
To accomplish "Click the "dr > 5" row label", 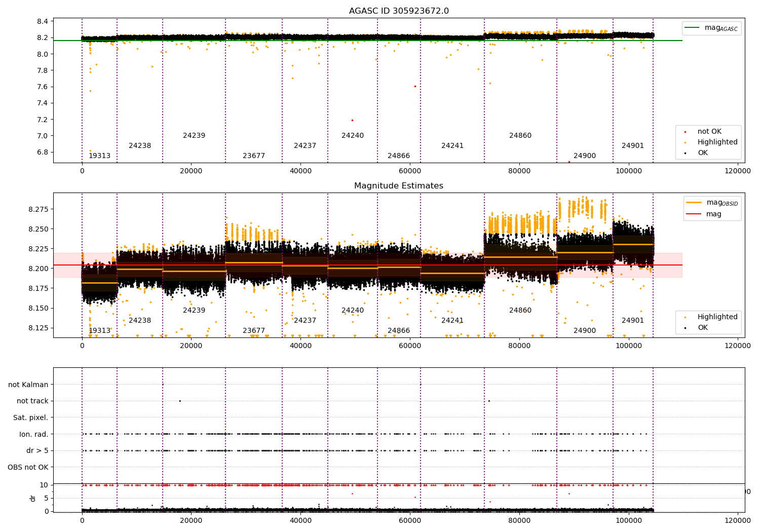I will pos(37,451).
